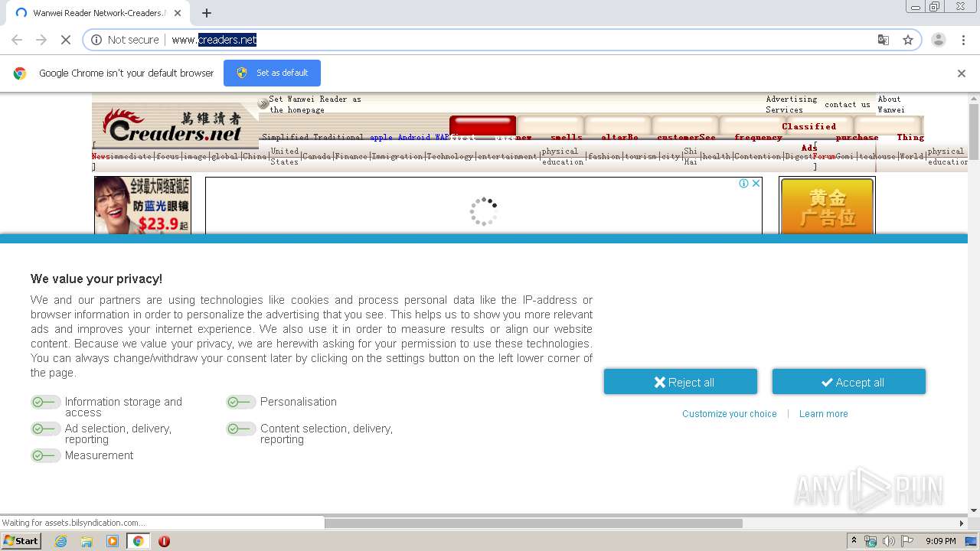The height and width of the screenshot is (551, 980).
Task: Select the entertainment navigation item
Action: click(x=508, y=156)
